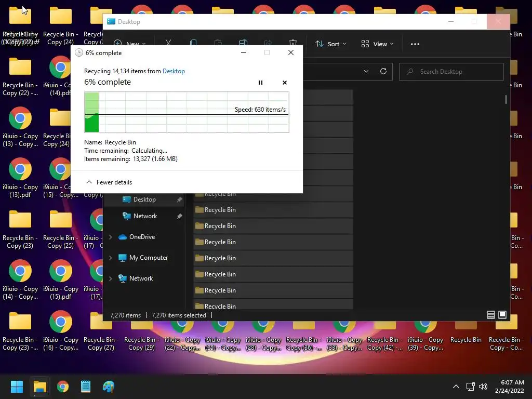Open the volume tray icon

pyautogui.click(x=483, y=387)
